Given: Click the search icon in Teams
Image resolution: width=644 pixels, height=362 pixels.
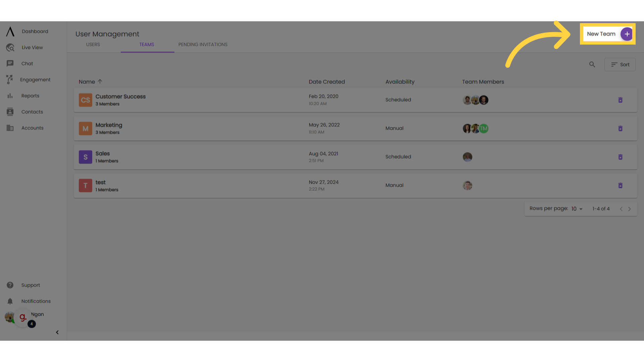Looking at the screenshot, I should coord(592,65).
